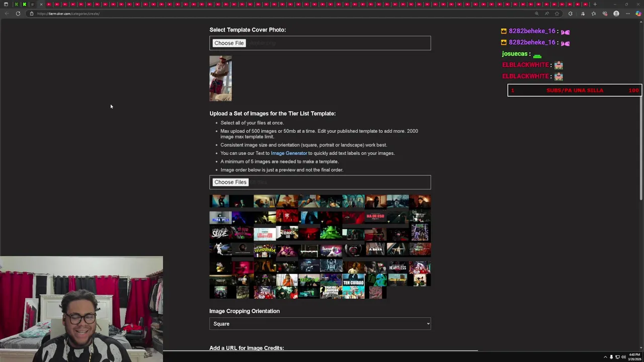The width and height of the screenshot is (644, 362).
Task: Select the A RAYA thumbnail image
Action: click(375, 249)
